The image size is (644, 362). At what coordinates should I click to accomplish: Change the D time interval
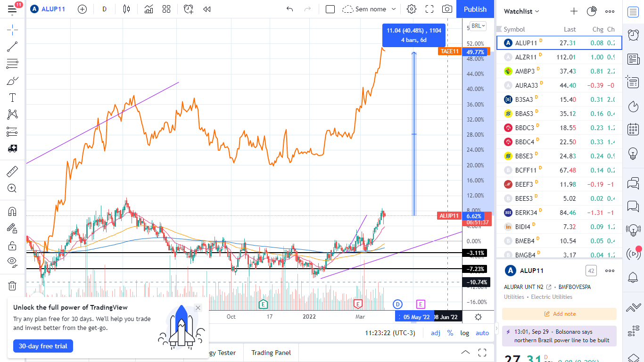pos(104,9)
